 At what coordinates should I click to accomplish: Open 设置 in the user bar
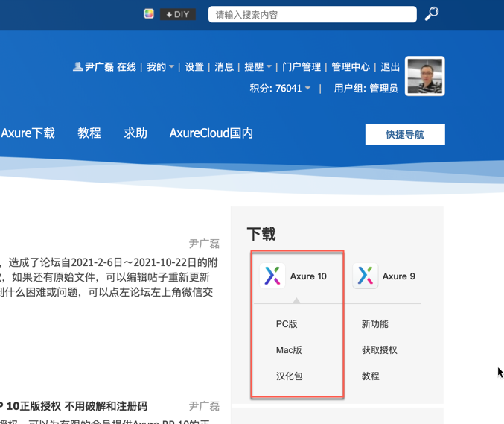coord(194,67)
